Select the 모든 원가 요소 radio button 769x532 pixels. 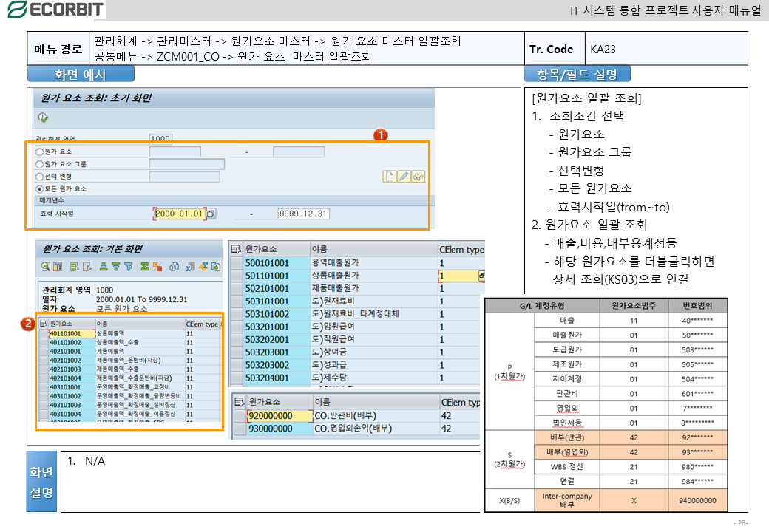pos(40,188)
